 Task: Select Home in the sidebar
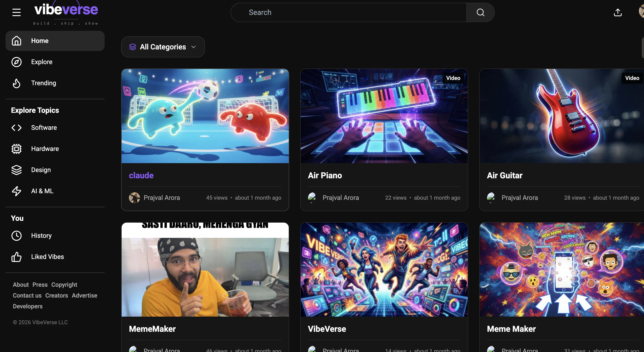tap(55, 41)
